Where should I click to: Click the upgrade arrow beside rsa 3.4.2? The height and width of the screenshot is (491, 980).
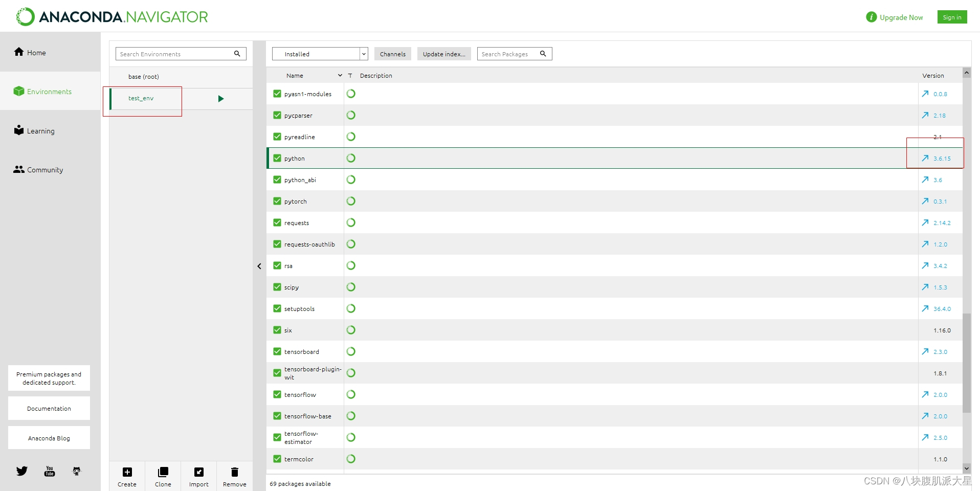[x=925, y=265]
